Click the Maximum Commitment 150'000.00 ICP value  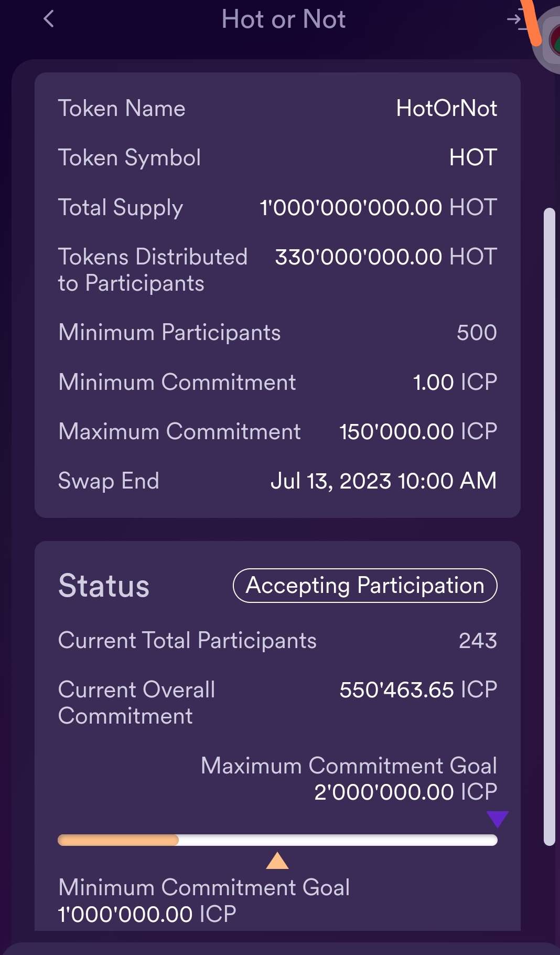418,432
